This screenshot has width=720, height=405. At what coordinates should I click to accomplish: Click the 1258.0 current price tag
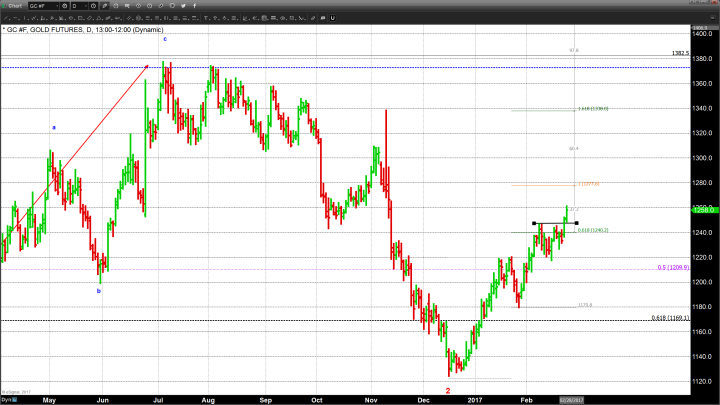705,210
